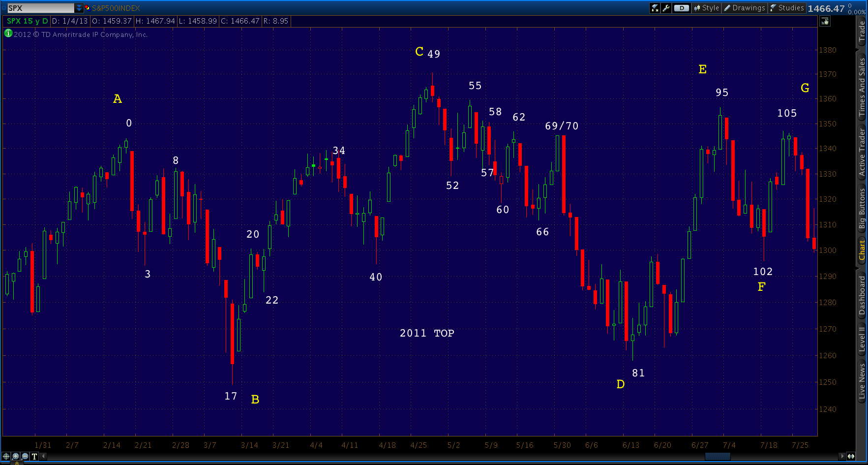
Task: Click the 1/31 date axis label
Action: tap(43, 445)
